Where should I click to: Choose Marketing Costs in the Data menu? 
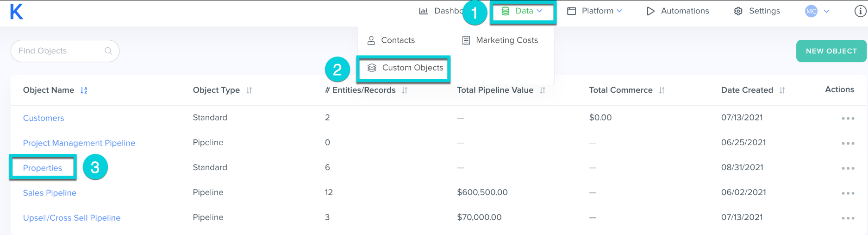(x=500, y=40)
